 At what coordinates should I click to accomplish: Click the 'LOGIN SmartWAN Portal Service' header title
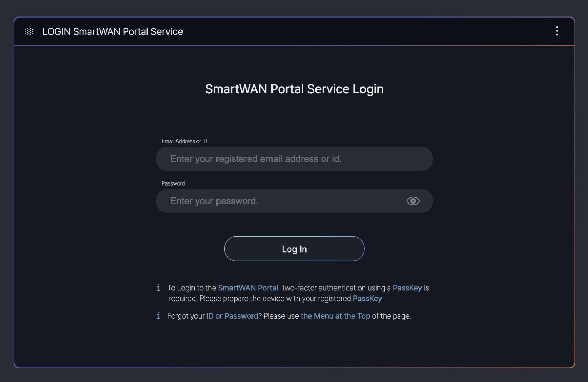coord(113,31)
